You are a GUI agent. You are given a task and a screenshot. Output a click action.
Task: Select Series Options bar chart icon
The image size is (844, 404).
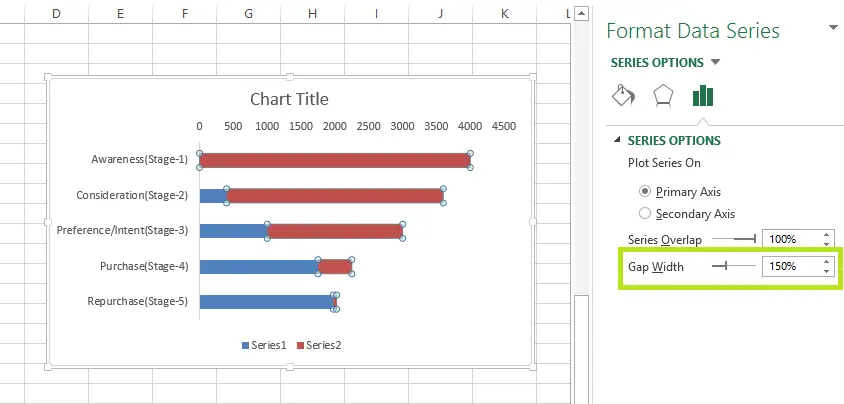click(702, 96)
